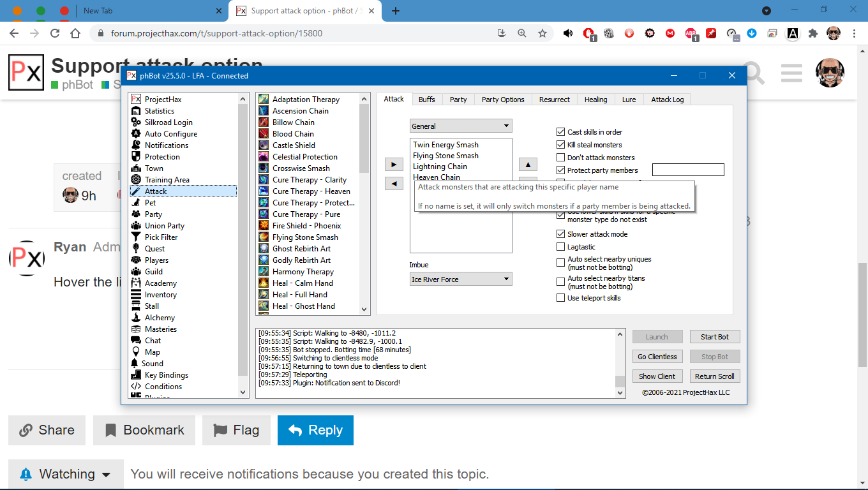This screenshot has width=868, height=490.
Task: Select the Blood Chain skill icon
Action: coord(264,134)
